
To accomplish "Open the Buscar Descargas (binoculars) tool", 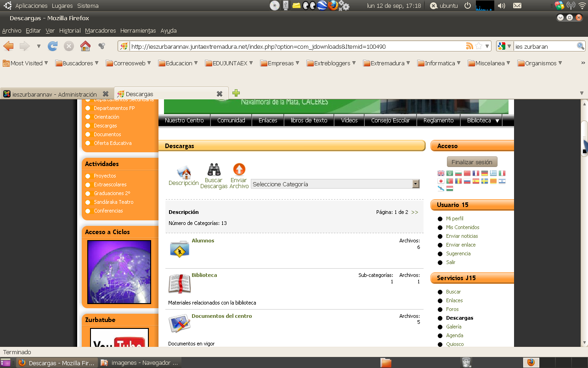I will coord(214,169).
